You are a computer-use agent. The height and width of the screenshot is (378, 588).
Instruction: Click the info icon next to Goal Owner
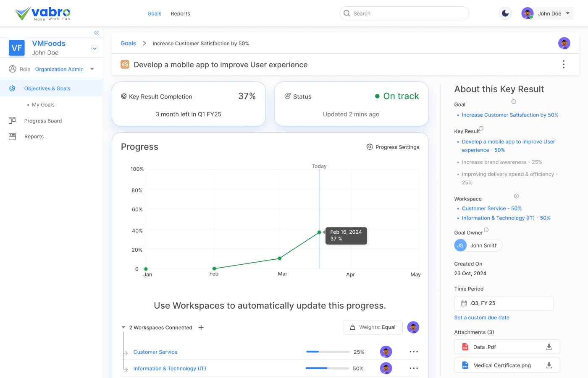(x=486, y=230)
